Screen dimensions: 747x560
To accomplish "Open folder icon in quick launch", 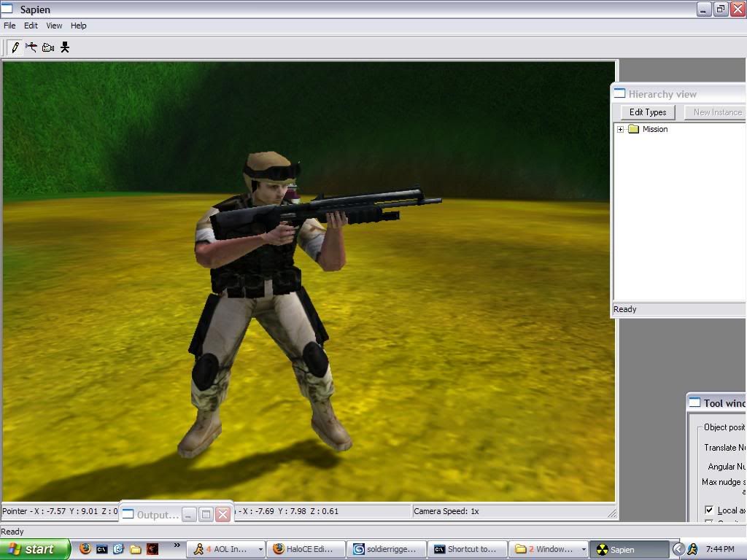I will (135, 550).
